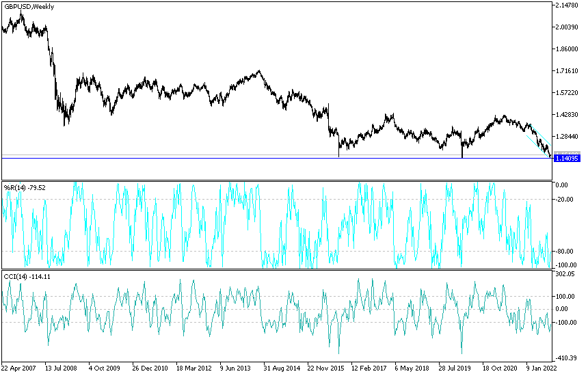Select the CCI(14) -114.11 indicator label
Viewport: 588px width, 376px height.
(x=27, y=277)
